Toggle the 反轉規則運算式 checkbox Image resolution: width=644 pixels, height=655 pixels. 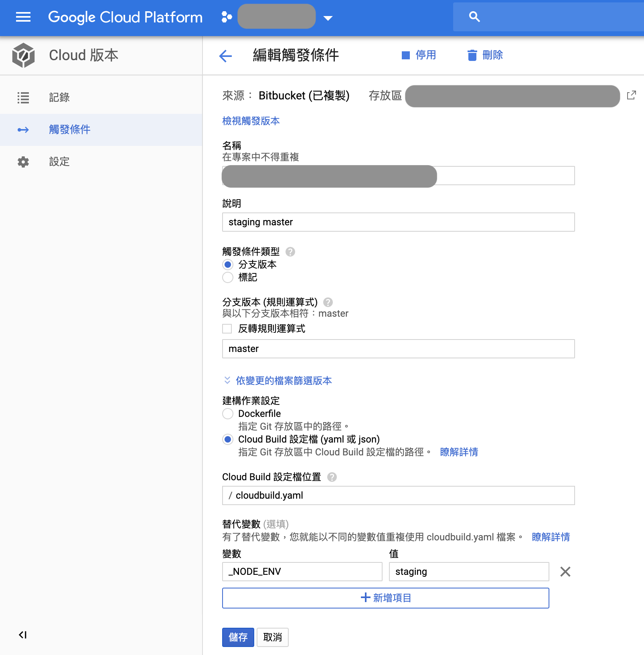tap(227, 329)
